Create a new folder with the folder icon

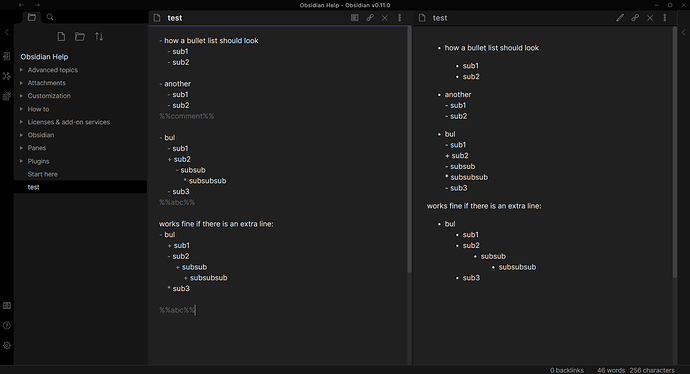[x=80, y=37]
